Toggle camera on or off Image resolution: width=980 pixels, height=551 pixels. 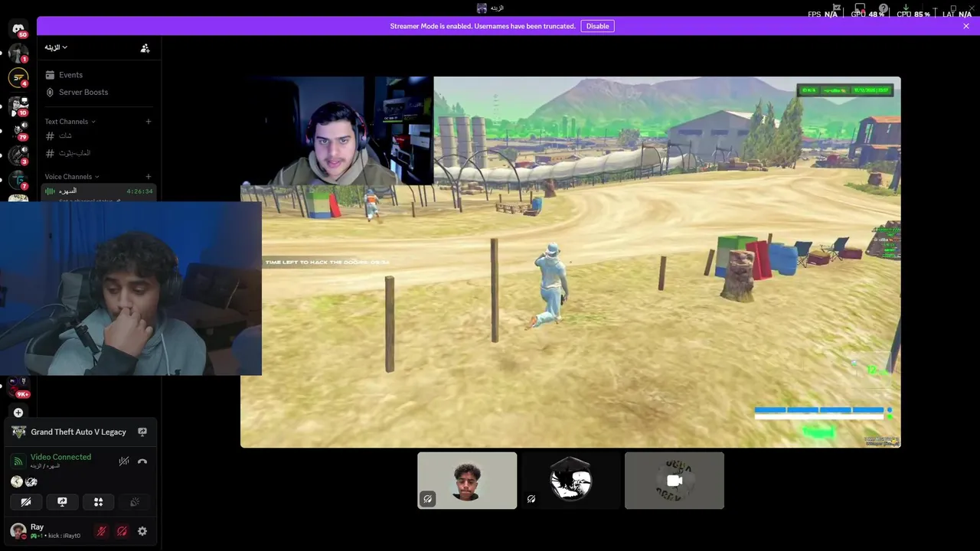coord(26,502)
